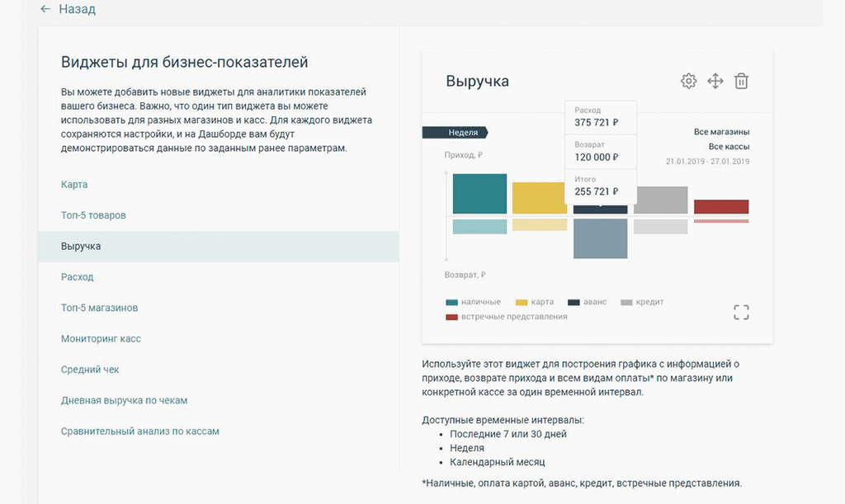Click the light teal наличные return bar

click(479, 226)
